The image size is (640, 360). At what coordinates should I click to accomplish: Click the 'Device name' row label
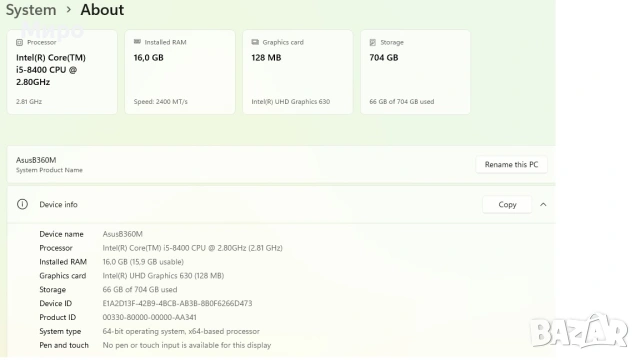tap(61, 234)
